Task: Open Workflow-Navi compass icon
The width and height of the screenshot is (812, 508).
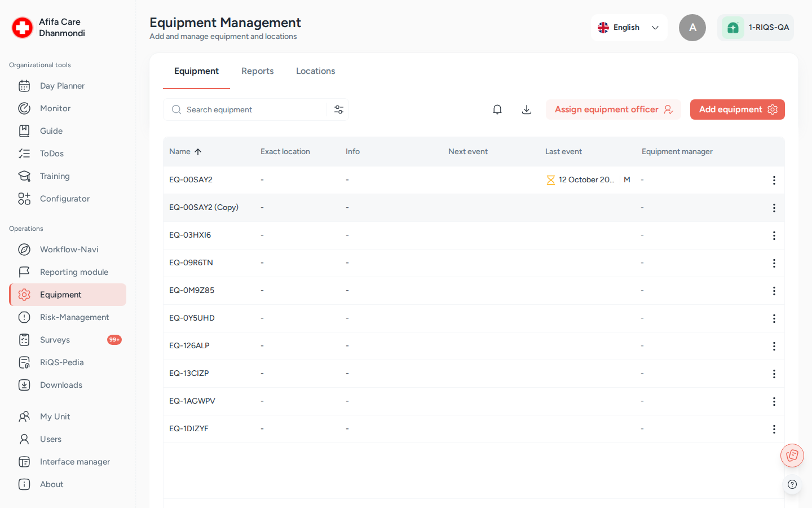Action: click(24, 249)
